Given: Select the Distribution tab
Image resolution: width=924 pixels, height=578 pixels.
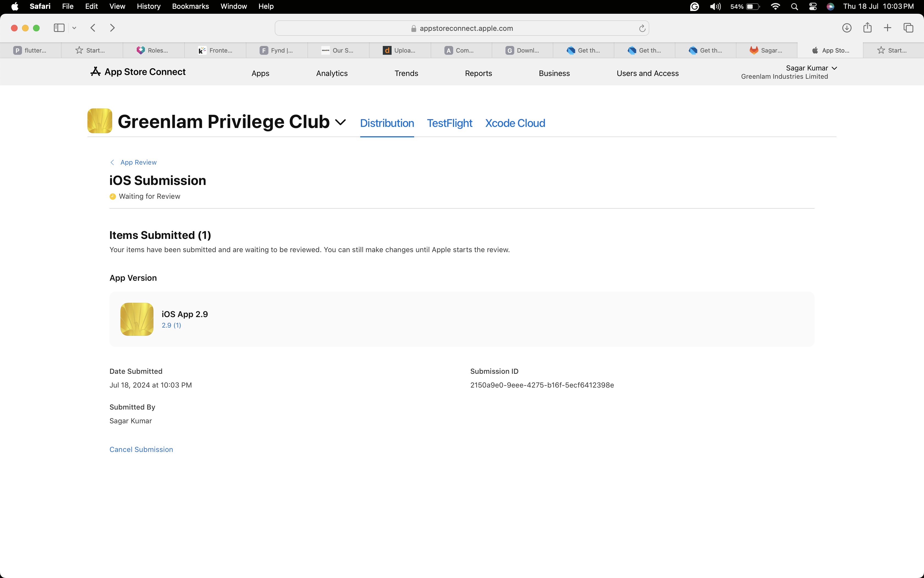Looking at the screenshot, I should [387, 123].
